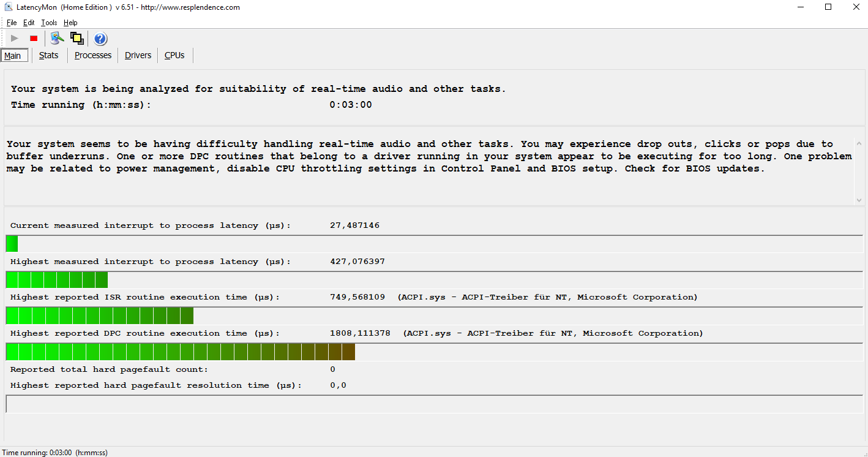
Task: Click the empty hard pagefault resolution bar
Action: [x=434, y=404]
